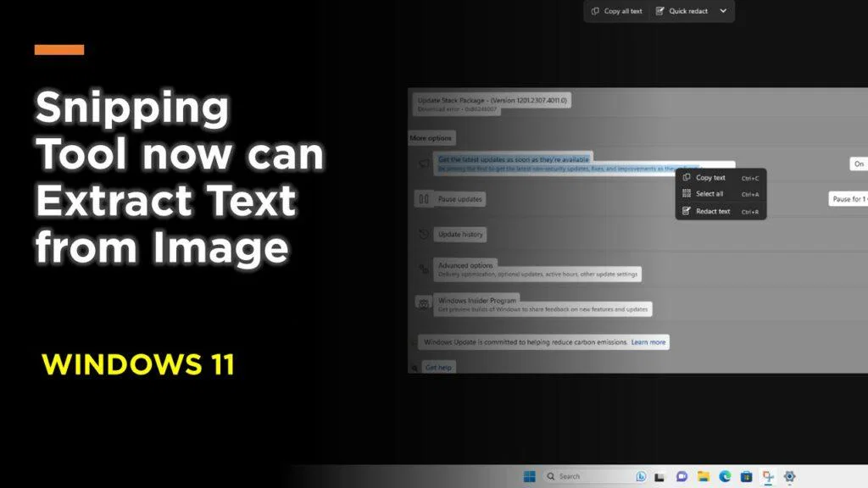868x488 pixels.
Task: Open the carbon emissions Learn more link
Action: point(647,341)
